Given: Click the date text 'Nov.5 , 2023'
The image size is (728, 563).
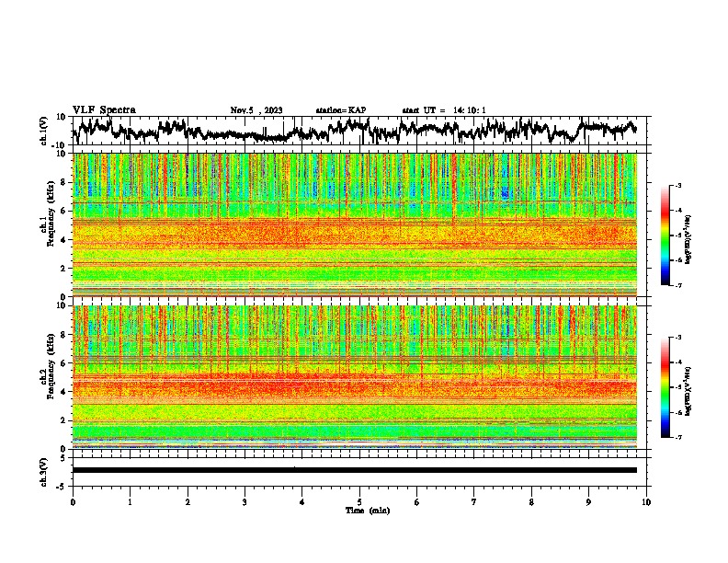Looking at the screenshot, I should click(256, 110).
